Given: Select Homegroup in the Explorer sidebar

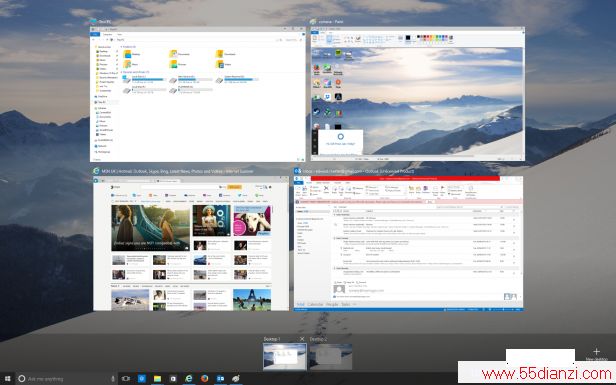Looking at the screenshot, I should pyautogui.click(x=102, y=152).
